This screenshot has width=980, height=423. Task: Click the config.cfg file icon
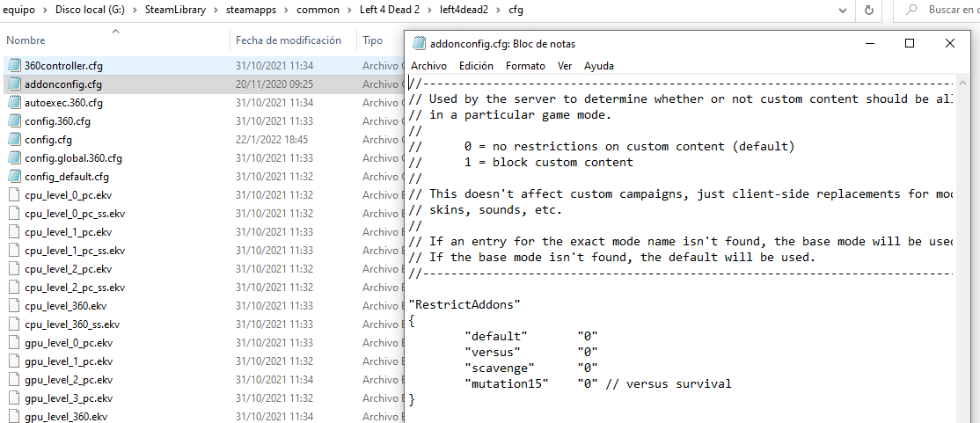pyautogui.click(x=14, y=140)
